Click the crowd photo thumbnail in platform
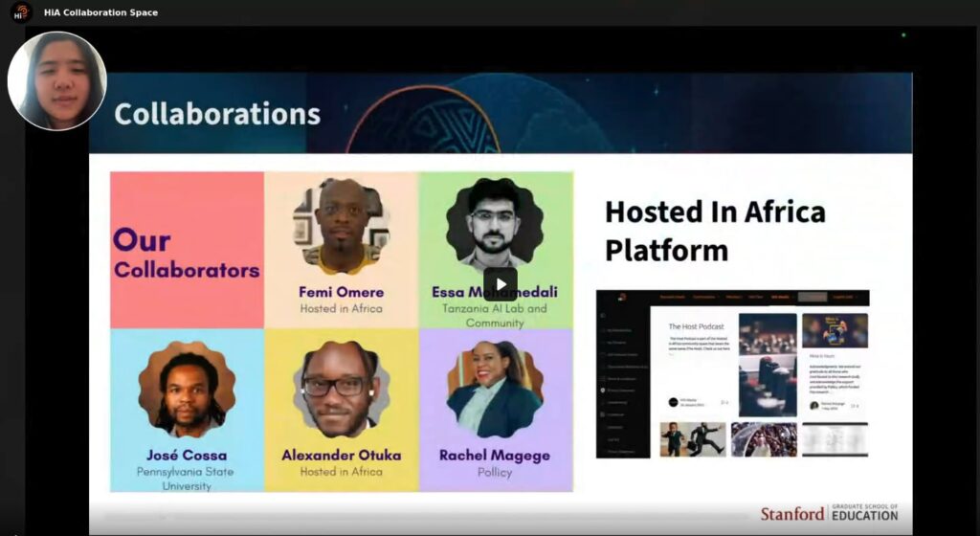Viewport: 980px width, 536px height. pyautogui.click(x=764, y=439)
